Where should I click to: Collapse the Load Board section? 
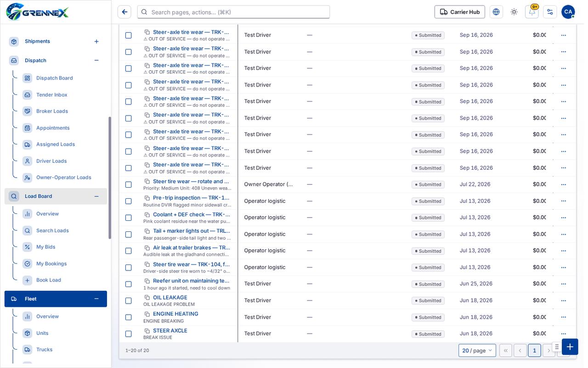coord(96,196)
